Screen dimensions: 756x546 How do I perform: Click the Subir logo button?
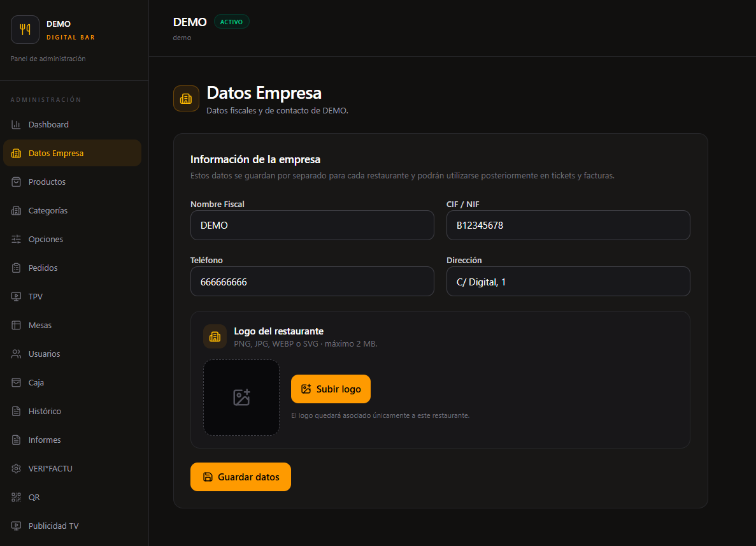[x=331, y=389]
